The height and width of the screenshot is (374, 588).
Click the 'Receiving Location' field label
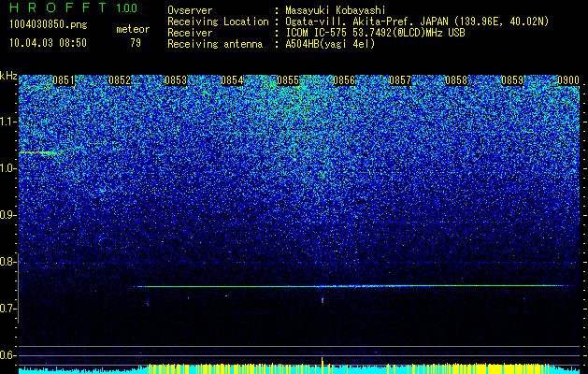[x=218, y=22]
